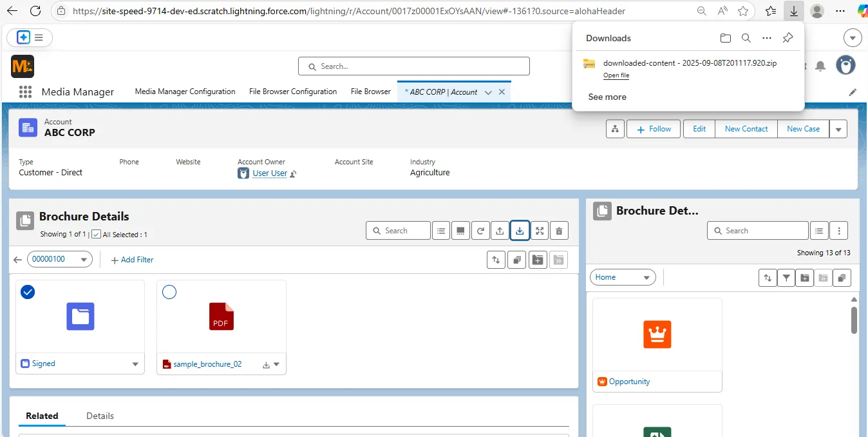Open the account hierarchy icon
The width and height of the screenshot is (868, 437).
pos(615,129)
